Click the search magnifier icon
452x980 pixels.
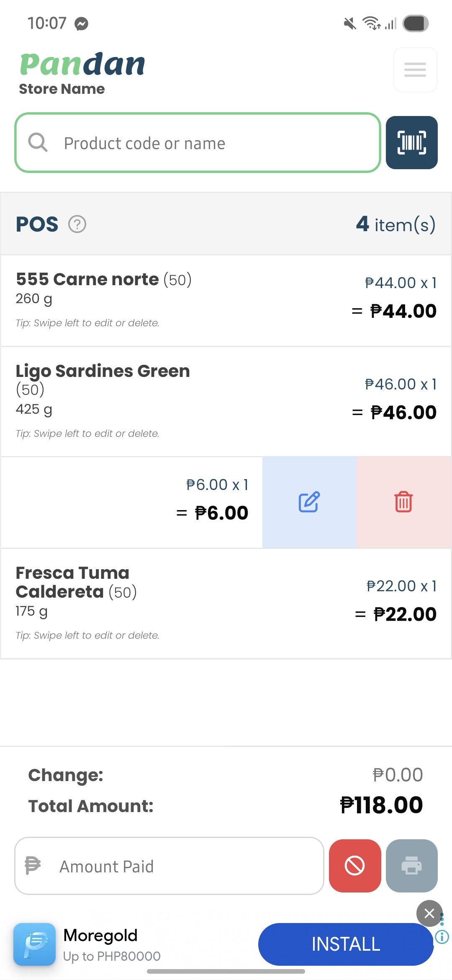click(x=38, y=142)
